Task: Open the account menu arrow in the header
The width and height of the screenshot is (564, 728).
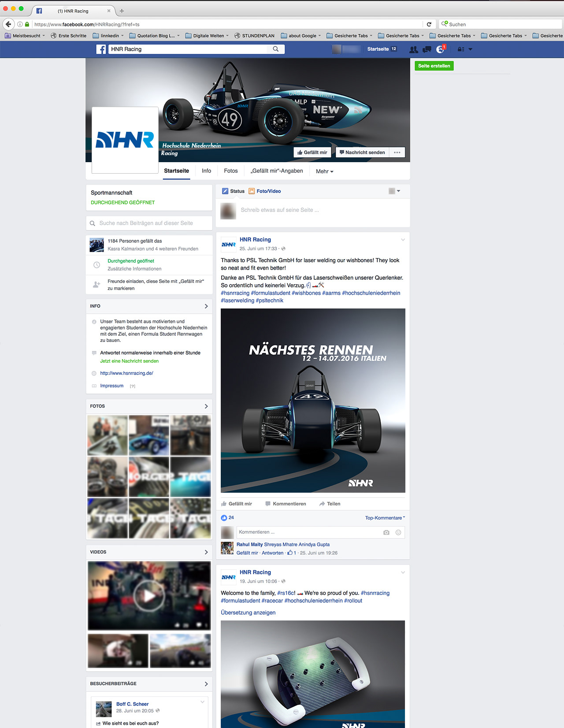Action: 471,49
